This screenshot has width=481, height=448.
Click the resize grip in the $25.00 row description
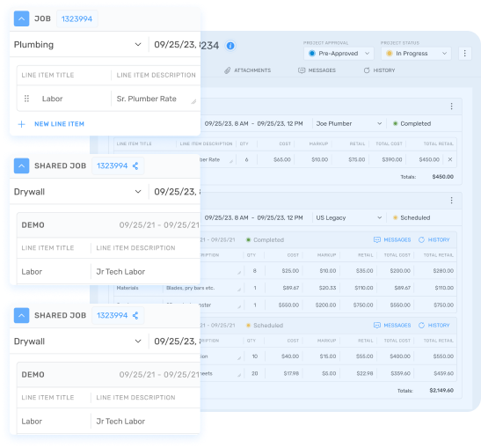239,272
